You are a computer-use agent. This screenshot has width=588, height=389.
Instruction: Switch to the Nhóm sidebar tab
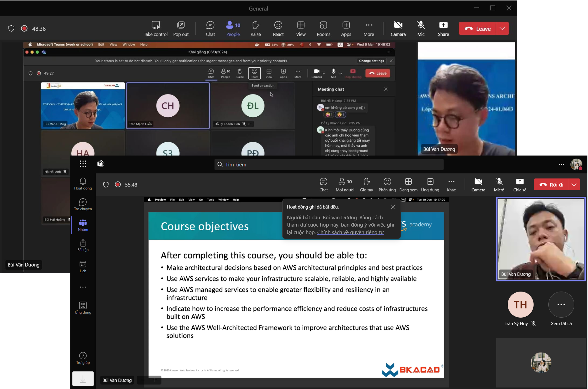(x=83, y=225)
